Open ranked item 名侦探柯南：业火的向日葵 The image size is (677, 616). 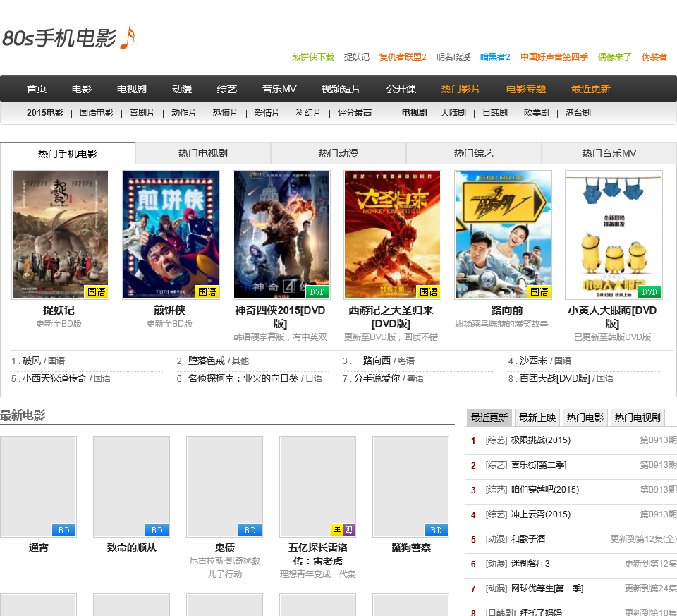tap(243, 378)
